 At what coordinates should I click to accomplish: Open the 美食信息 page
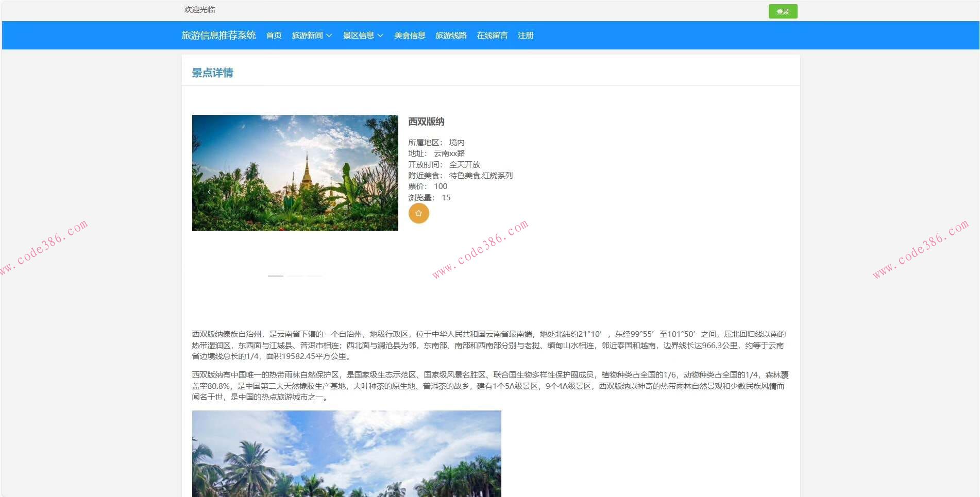coord(410,35)
